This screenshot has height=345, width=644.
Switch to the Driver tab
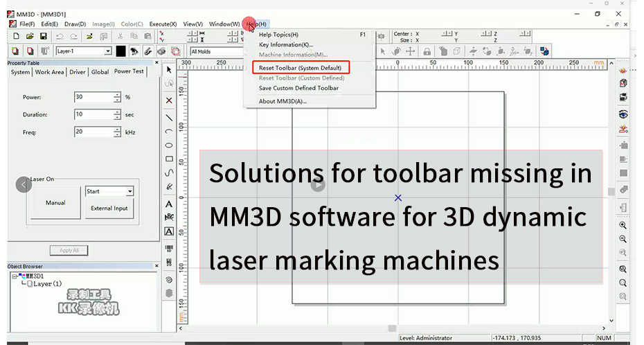tap(78, 72)
